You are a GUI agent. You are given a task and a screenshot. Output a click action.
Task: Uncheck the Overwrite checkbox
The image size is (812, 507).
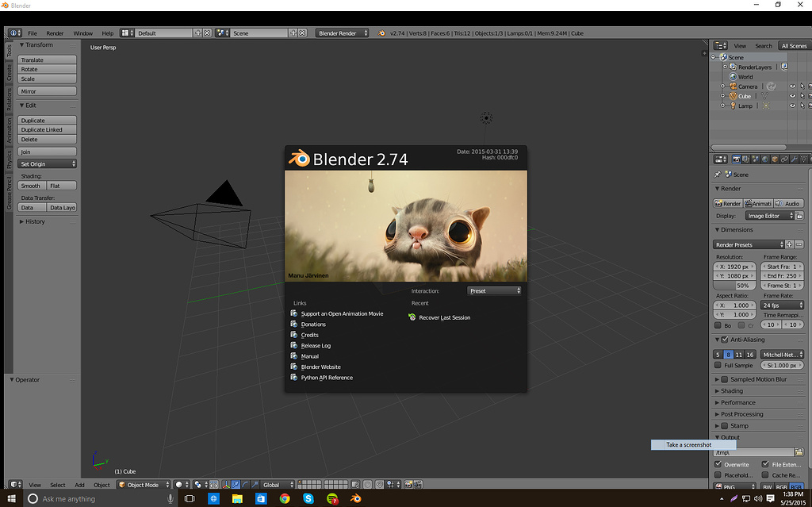tap(718, 464)
